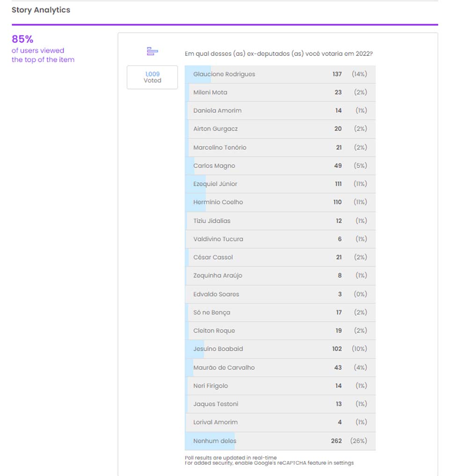
Task: Click the Lorival Amorim result row
Action: coord(280,422)
